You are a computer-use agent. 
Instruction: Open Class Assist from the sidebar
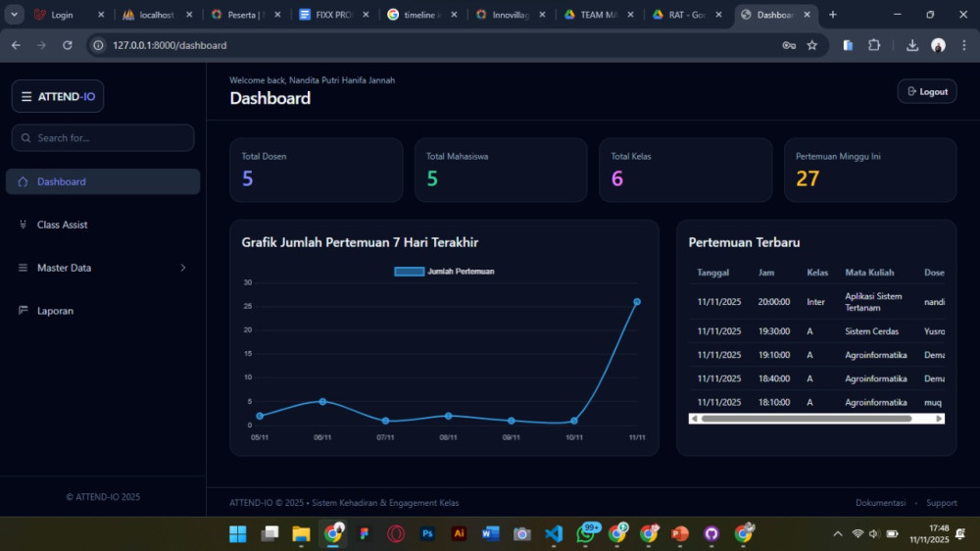62,225
